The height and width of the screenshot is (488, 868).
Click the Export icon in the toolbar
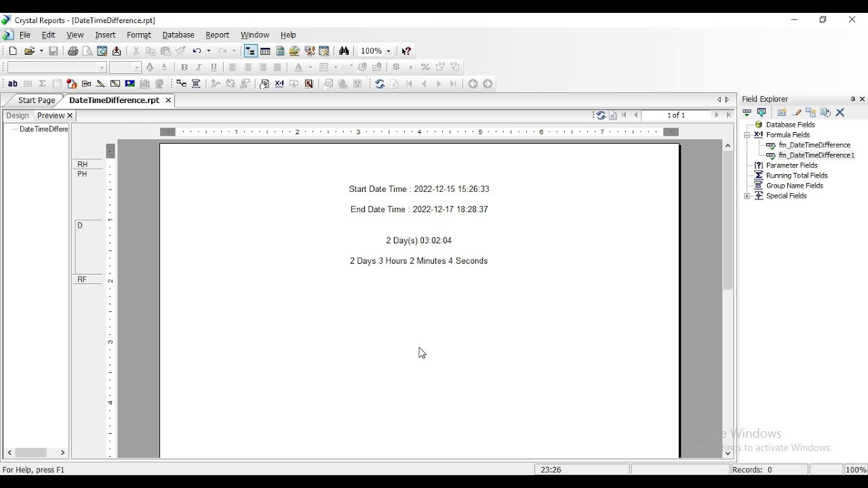click(117, 51)
